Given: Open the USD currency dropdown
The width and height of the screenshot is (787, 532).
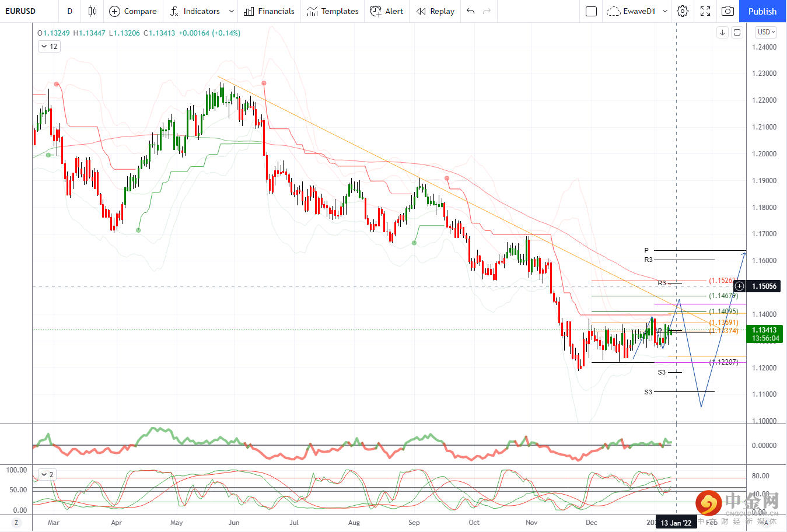Looking at the screenshot, I should click(x=766, y=32).
